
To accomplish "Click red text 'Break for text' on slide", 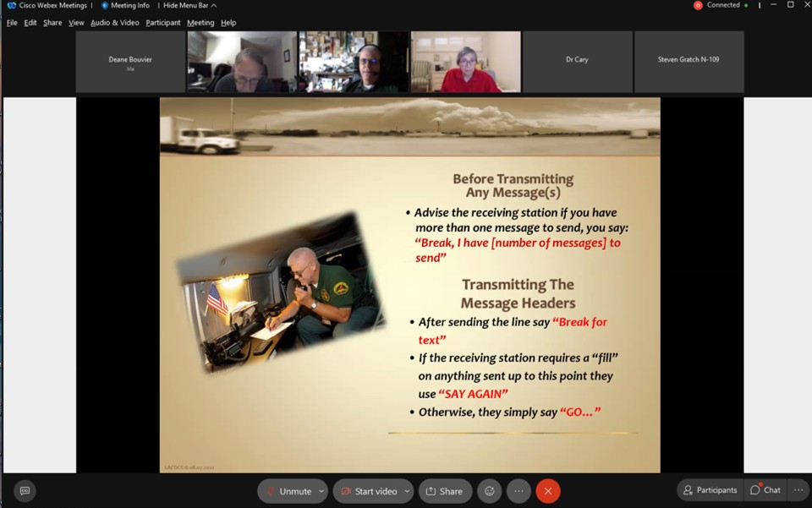I will 513,331.
